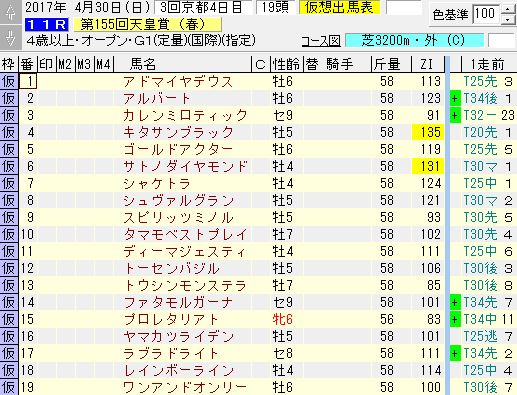This screenshot has height=395, width=517.
Task: Select horse name レインボーライン
Action: point(178,371)
